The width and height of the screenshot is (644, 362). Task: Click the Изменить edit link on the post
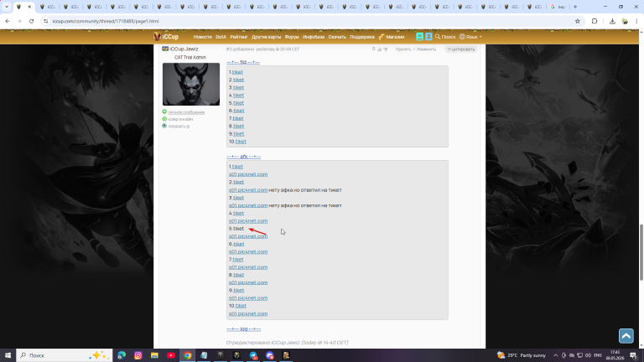coord(426,49)
